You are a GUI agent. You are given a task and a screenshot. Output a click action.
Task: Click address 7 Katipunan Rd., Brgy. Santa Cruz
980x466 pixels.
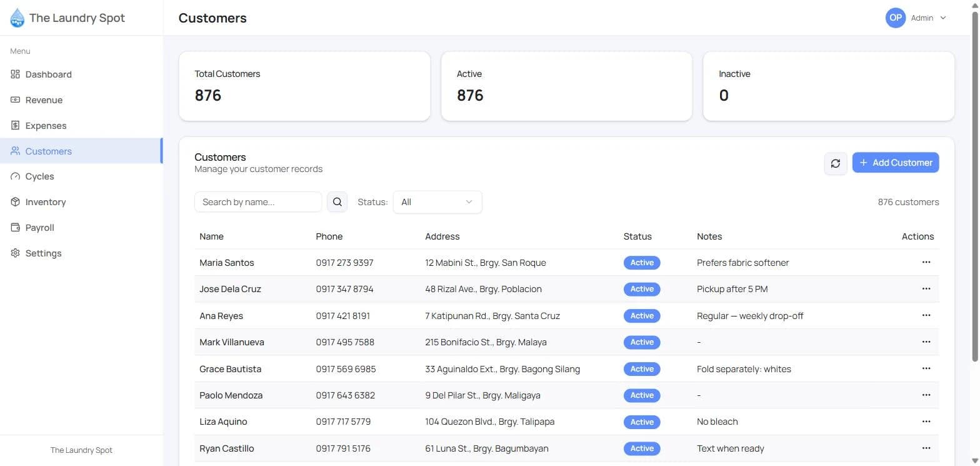(492, 316)
